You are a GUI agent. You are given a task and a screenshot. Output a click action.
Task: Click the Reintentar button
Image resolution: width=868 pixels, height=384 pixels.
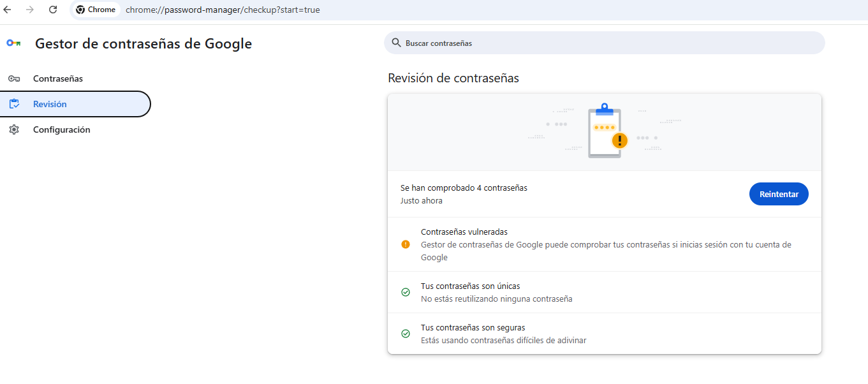tap(779, 195)
